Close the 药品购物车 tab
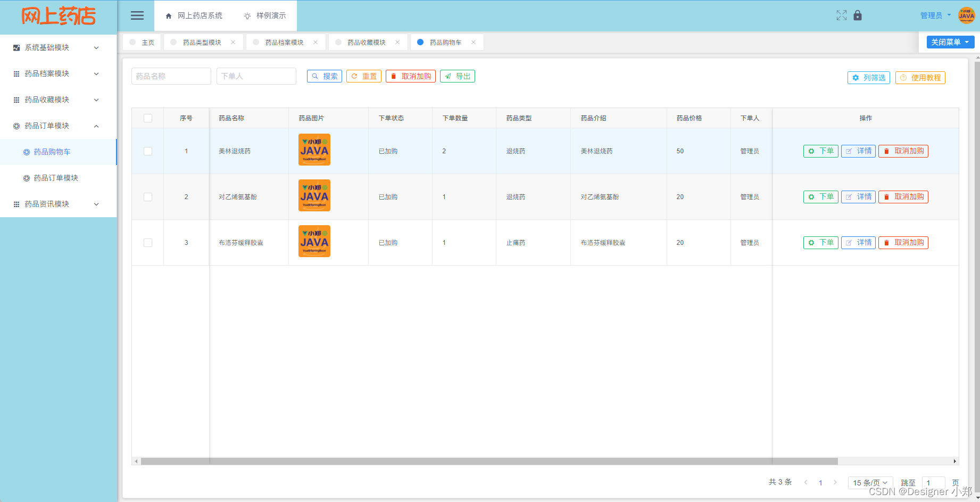The image size is (980, 502). click(474, 42)
